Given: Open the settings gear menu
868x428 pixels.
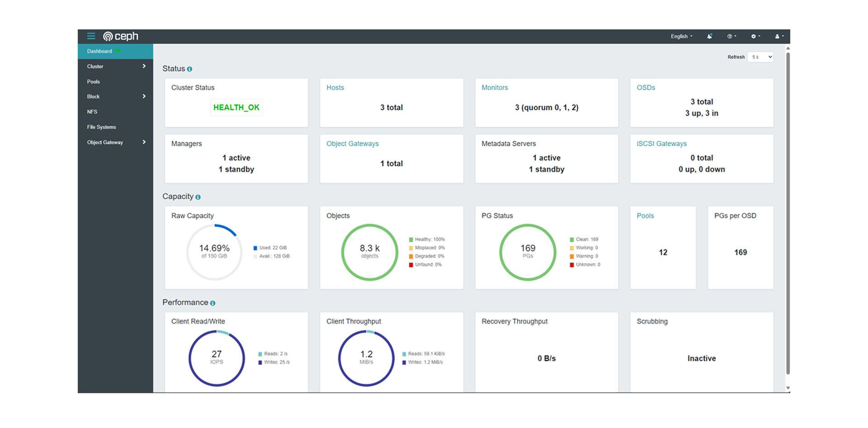Looking at the screenshot, I should click(x=755, y=36).
